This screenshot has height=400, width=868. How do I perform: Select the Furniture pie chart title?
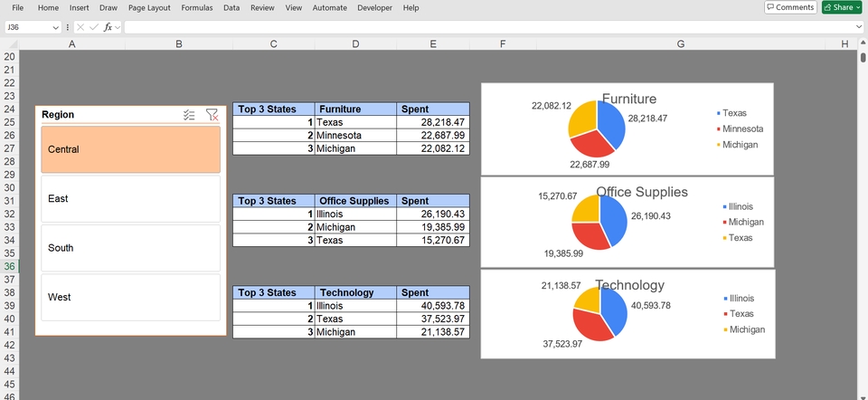click(629, 100)
